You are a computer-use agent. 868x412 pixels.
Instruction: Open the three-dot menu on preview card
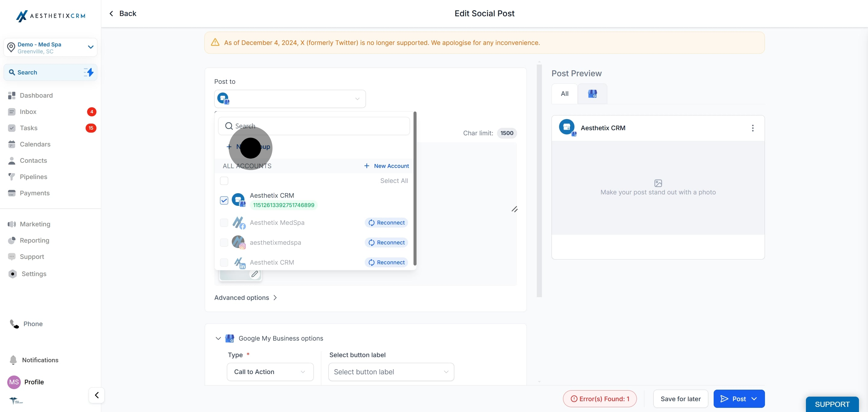coord(753,128)
